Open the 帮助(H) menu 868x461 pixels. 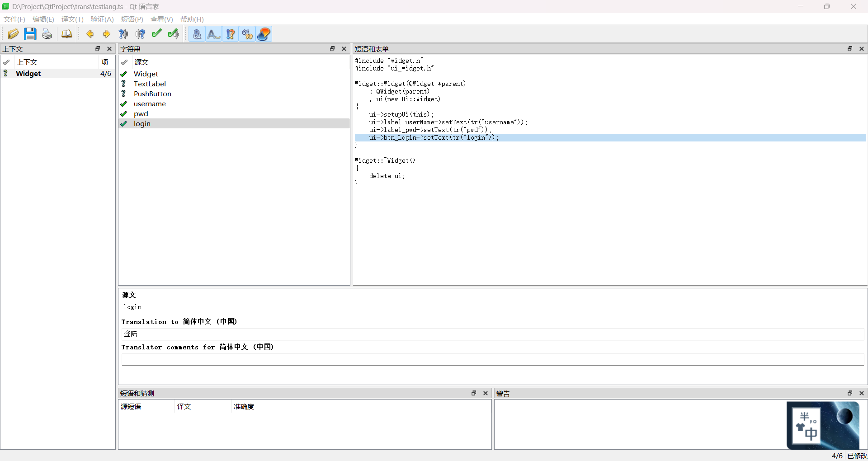click(x=192, y=19)
